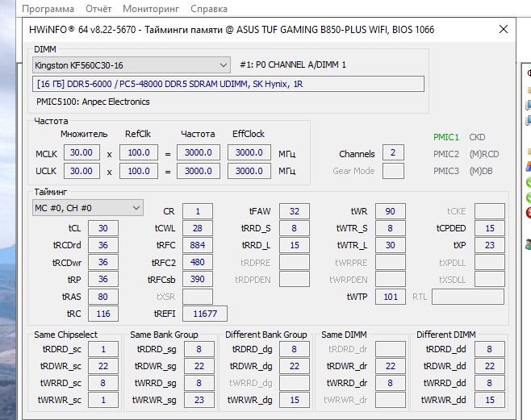Click the UCLK multiplier value 30.00
531x420 pixels.
82,171
